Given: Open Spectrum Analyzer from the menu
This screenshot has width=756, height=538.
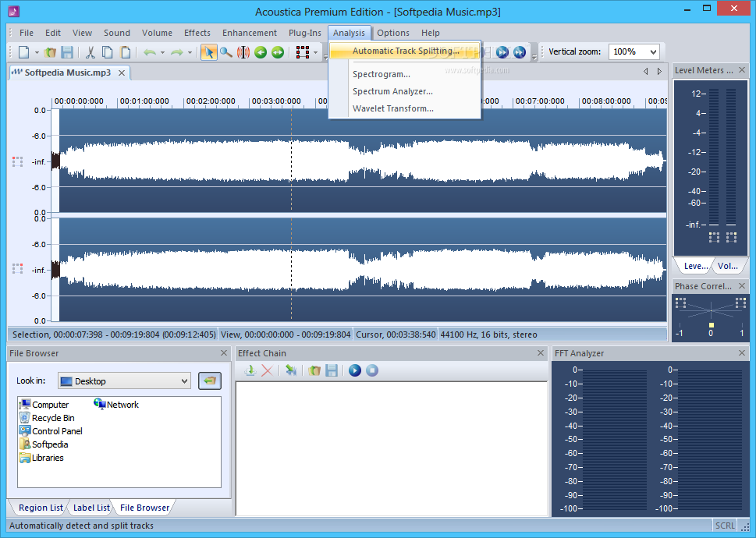Looking at the screenshot, I should [392, 91].
